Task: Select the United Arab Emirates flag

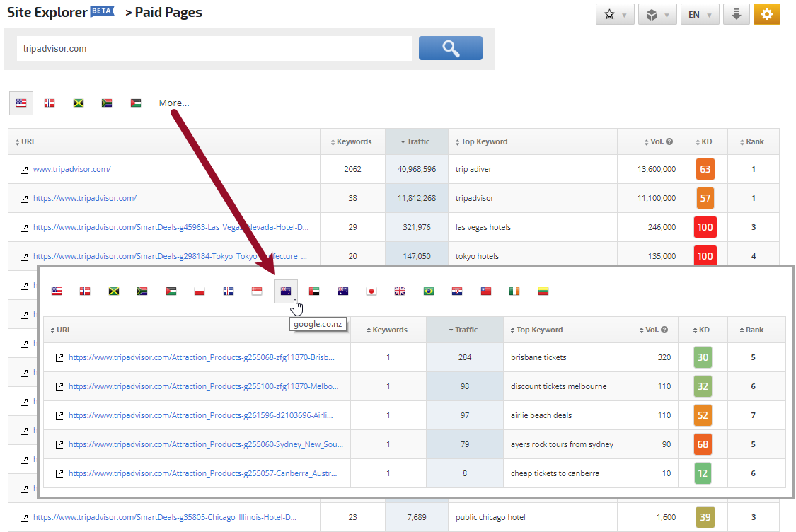Action: 314,291
